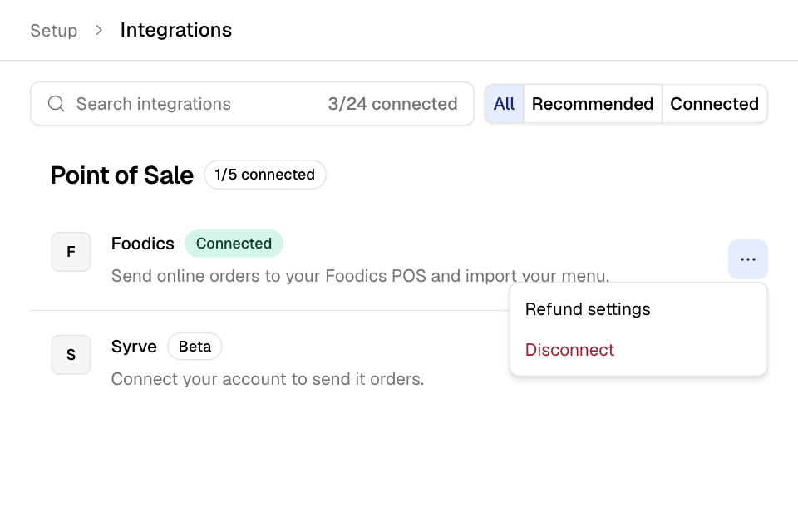Click the 3/24 connected counter
The height and width of the screenshot is (532, 798).
tap(393, 104)
